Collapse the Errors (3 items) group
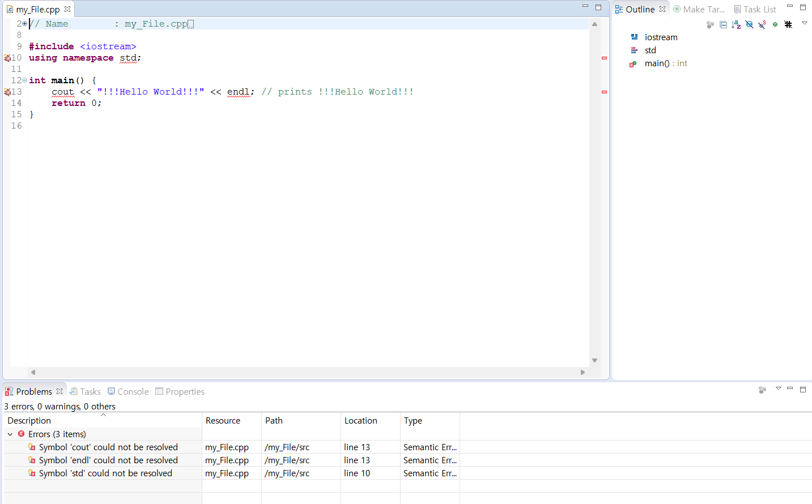The height and width of the screenshot is (504, 812). point(10,434)
